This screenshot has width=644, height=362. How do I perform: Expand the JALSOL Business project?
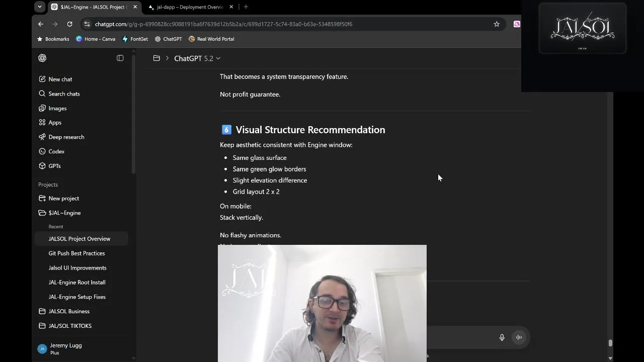[x=69, y=312]
